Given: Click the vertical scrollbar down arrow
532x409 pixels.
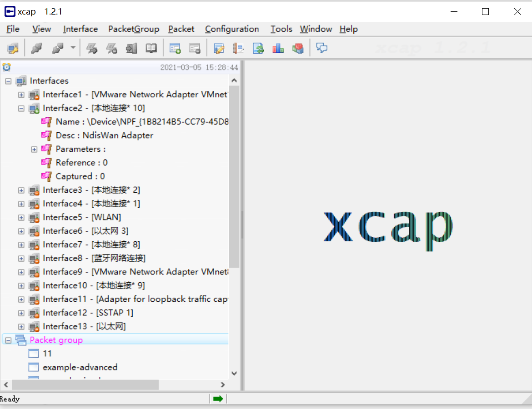Looking at the screenshot, I should coord(234,374).
